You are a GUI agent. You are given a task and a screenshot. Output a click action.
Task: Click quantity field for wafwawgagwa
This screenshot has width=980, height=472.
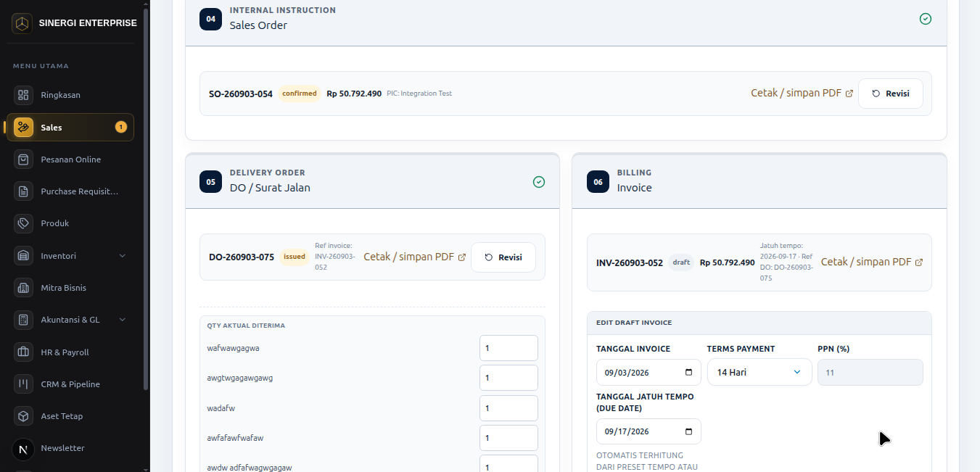click(x=508, y=348)
